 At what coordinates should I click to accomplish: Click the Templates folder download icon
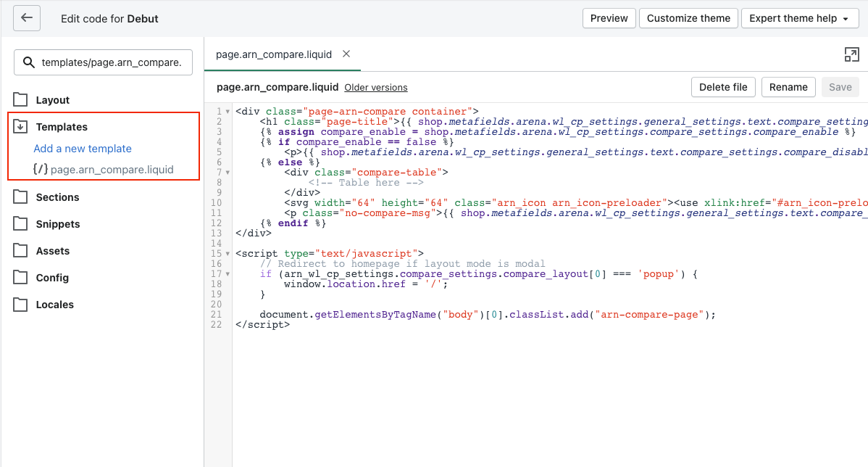[x=20, y=126]
